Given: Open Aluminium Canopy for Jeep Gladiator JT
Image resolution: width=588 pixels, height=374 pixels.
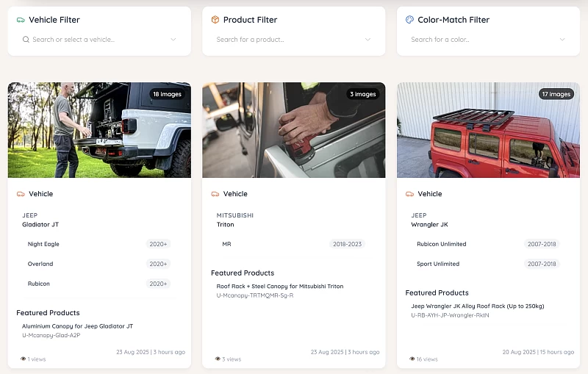Looking at the screenshot, I should click(78, 326).
